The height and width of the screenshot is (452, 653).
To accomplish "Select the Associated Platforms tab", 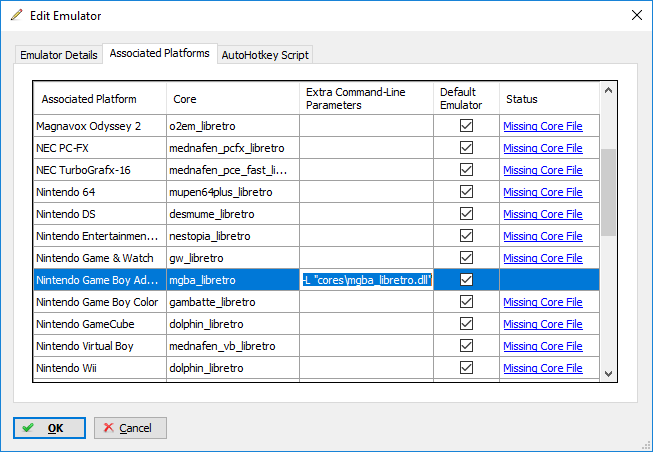I will pyautogui.click(x=160, y=53).
